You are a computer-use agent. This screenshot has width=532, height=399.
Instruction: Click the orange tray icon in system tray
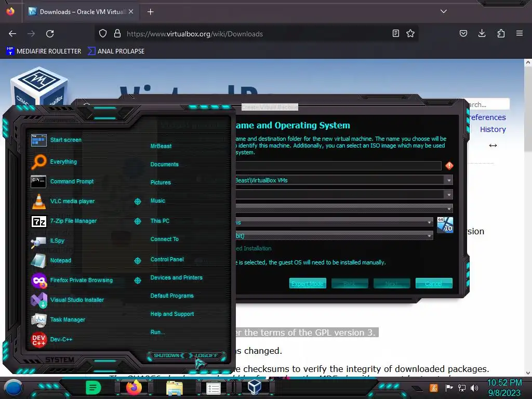click(x=434, y=388)
